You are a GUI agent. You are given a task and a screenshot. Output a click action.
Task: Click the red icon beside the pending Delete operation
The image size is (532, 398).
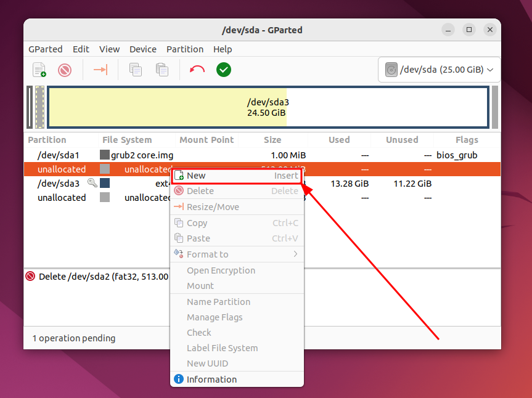(x=30, y=276)
